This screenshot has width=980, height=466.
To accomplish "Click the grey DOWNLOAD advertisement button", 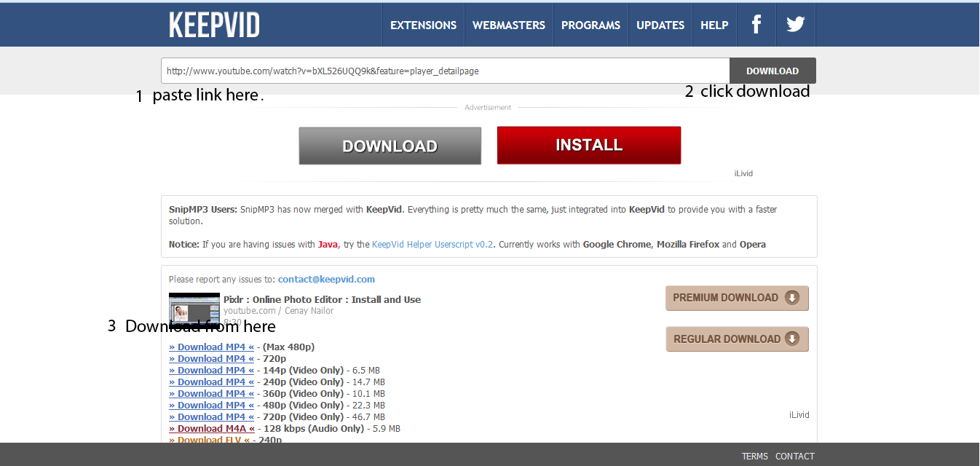I will pos(390,146).
